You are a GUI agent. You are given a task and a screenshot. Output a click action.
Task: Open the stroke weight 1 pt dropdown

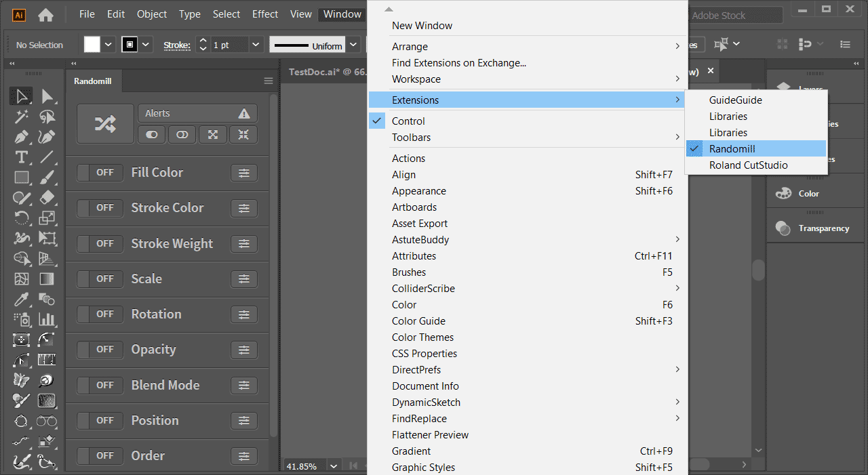pos(256,45)
